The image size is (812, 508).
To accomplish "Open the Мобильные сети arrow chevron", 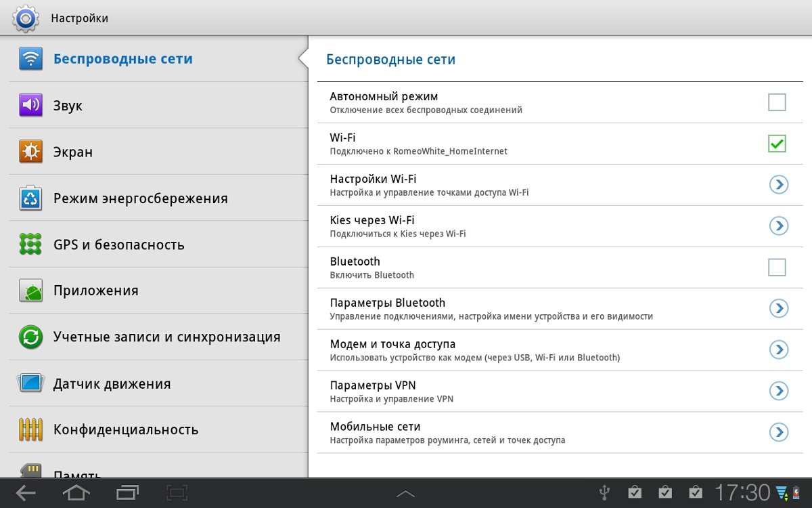I will 779,432.
